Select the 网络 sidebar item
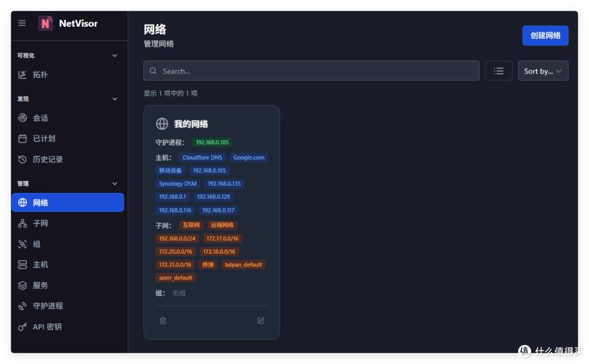589x364 pixels. tap(68, 203)
